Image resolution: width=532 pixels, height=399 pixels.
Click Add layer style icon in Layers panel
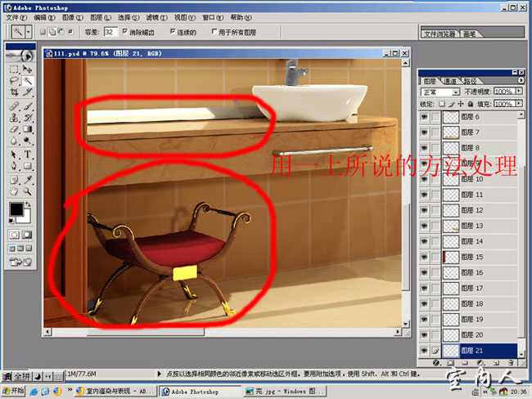coord(436,363)
